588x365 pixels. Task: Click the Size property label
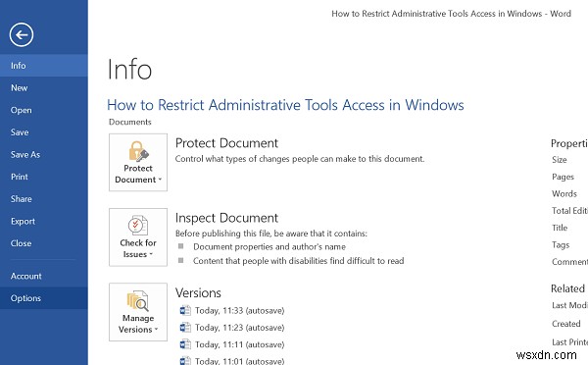(560, 160)
